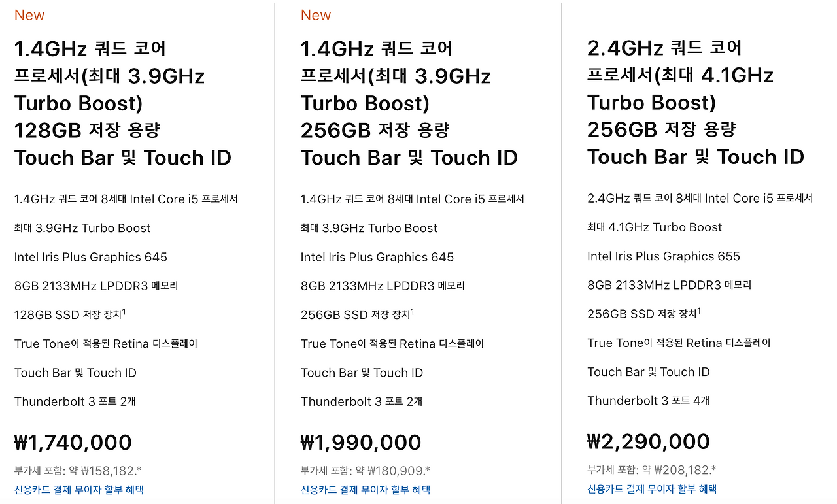Screen dimensions: 837x504
Task: Click the ₩1,990,000 price
Action: click(x=361, y=443)
